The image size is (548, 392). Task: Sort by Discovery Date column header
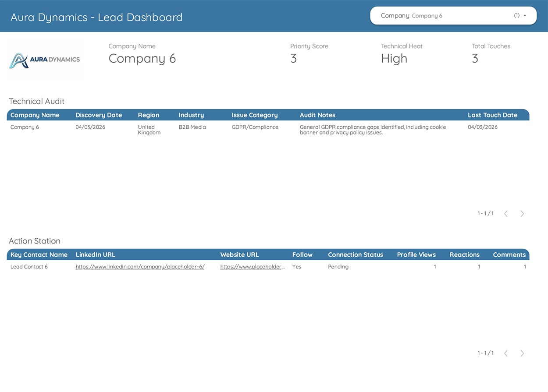[99, 115]
